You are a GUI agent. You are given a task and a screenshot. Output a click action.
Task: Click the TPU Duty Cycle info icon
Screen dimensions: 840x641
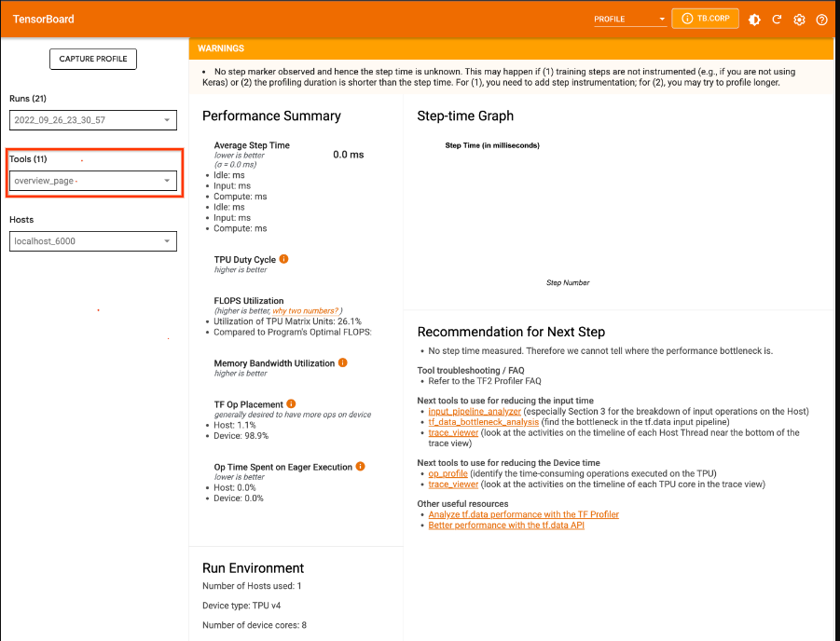tap(284, 259)
